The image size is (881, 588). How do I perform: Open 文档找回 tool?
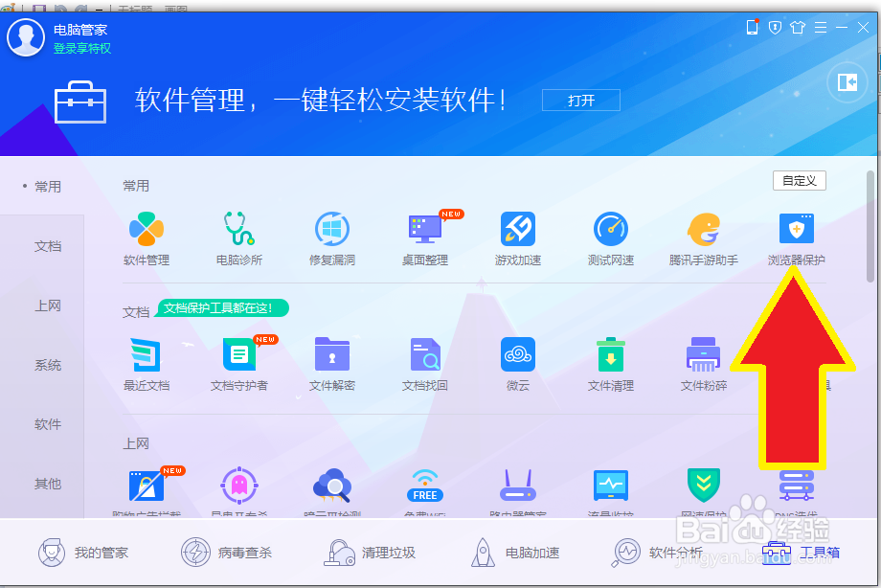pyautogui.click(x=425, y=364)
